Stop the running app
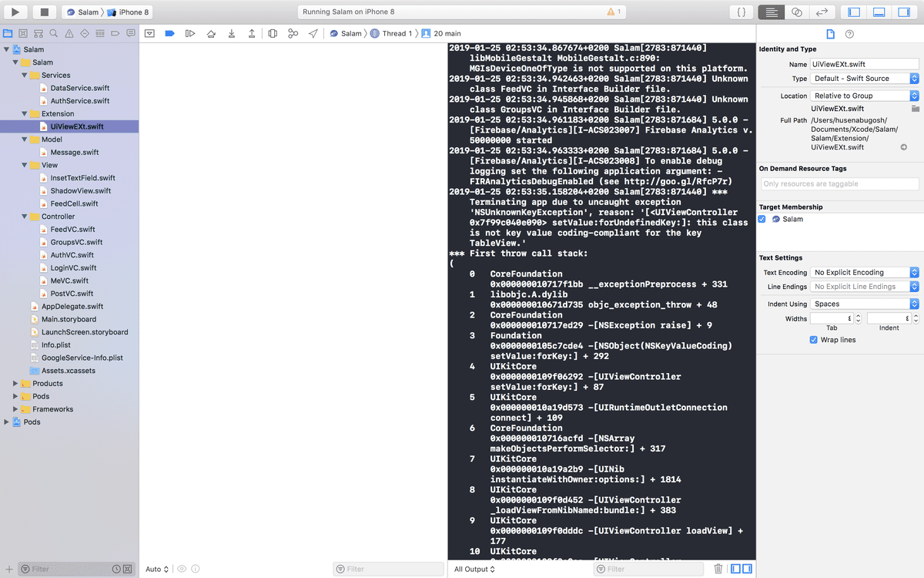Viewport: 924px width, 578px height. click(44, 12)
